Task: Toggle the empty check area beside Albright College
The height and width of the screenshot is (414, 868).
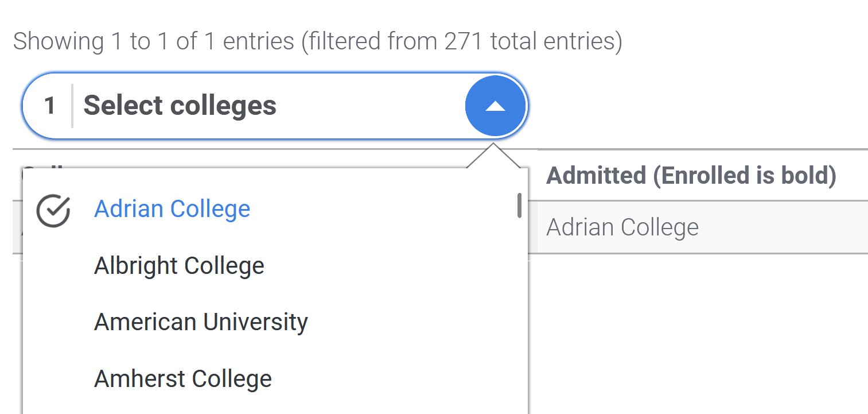Action: coord(53,266)
